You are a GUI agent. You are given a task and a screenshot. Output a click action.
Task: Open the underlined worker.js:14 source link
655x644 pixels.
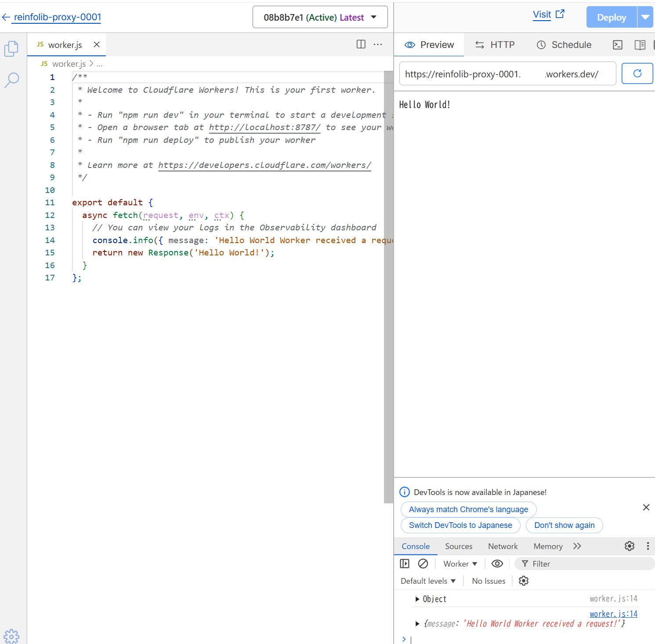[613, 614]
